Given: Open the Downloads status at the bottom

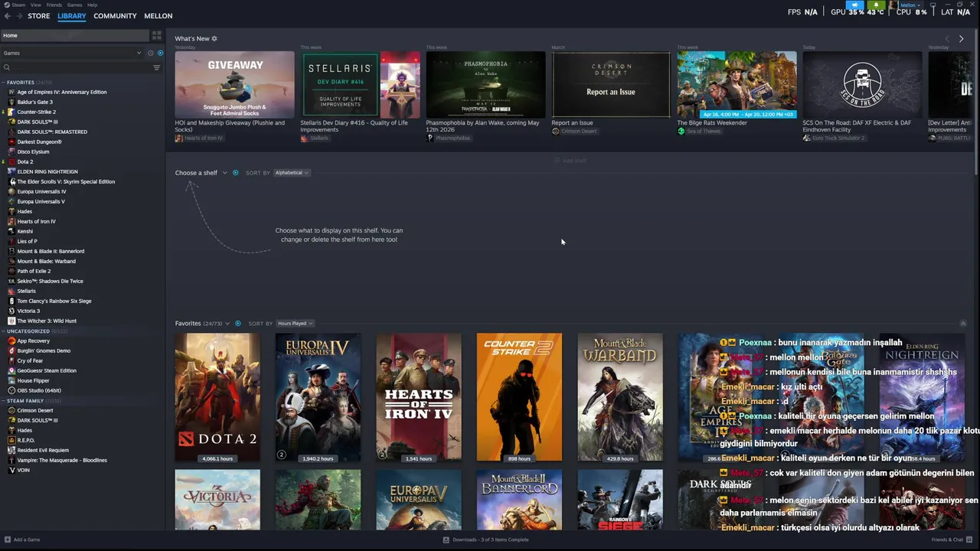Looking at the screenshot, I should pos(486,540).
